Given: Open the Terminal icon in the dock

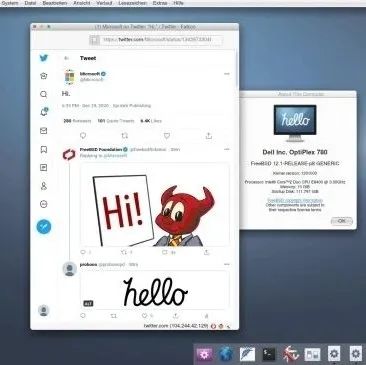Looking at the screenshot, I should pyautogui.click(x=269, y=354).
